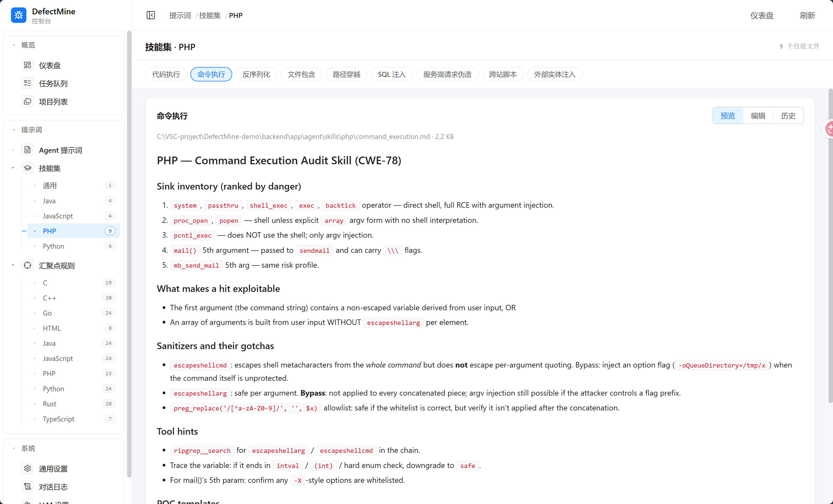Click the 技能集 breadcrumb link
Viewport: 833px width, 504px height.
[210, 16]
